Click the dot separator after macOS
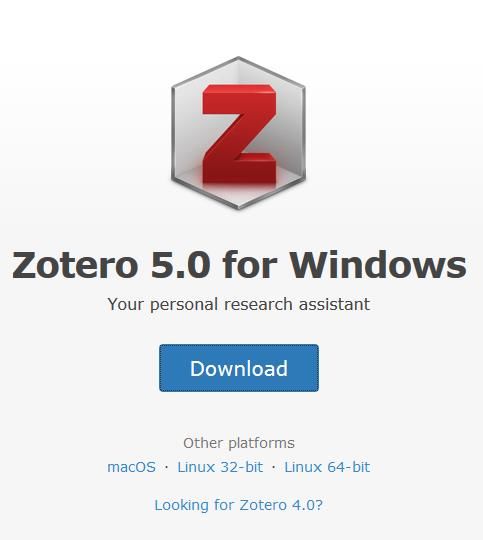This screenshot has width=483, height=540. (167, 467)
